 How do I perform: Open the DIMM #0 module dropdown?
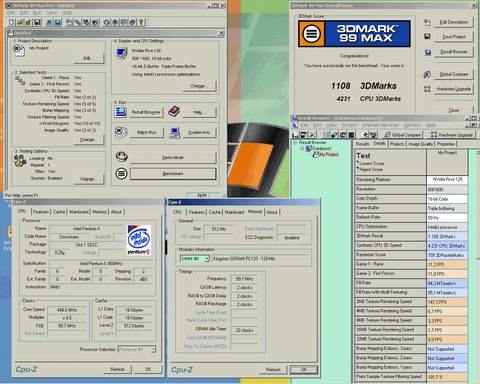pyautogui.click(x=195, y=259)
